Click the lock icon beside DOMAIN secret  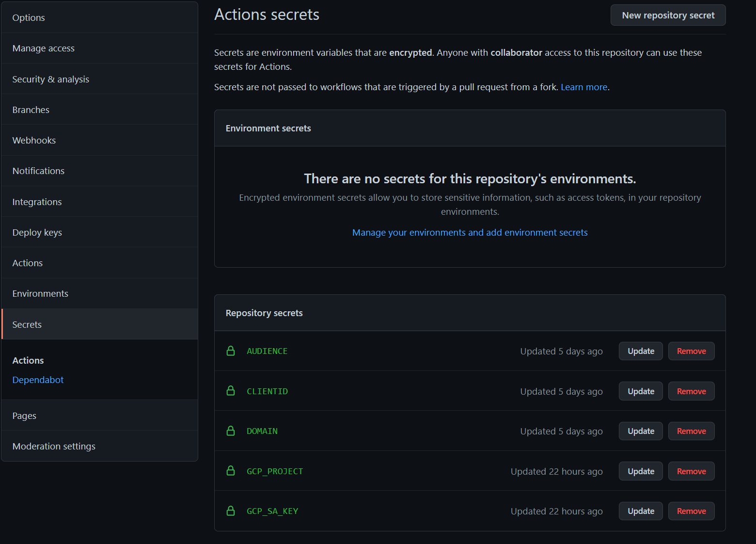tap(231, 431)
